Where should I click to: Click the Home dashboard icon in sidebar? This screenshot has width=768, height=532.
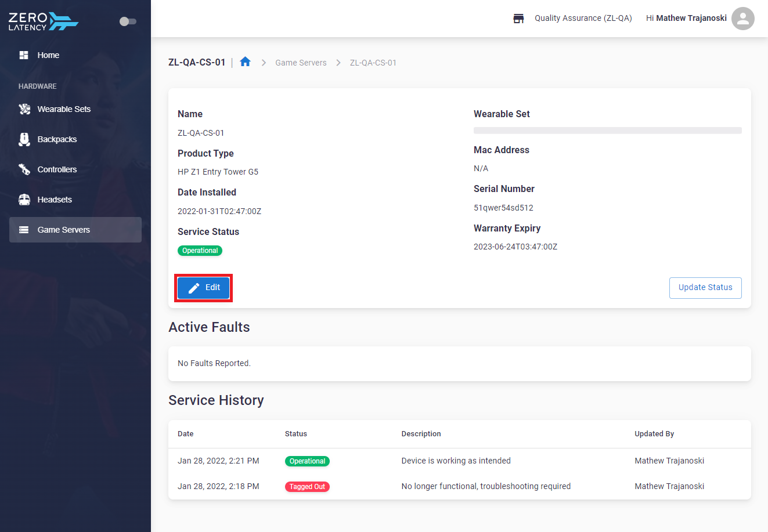pyautogui.click(x=24, y=55)
